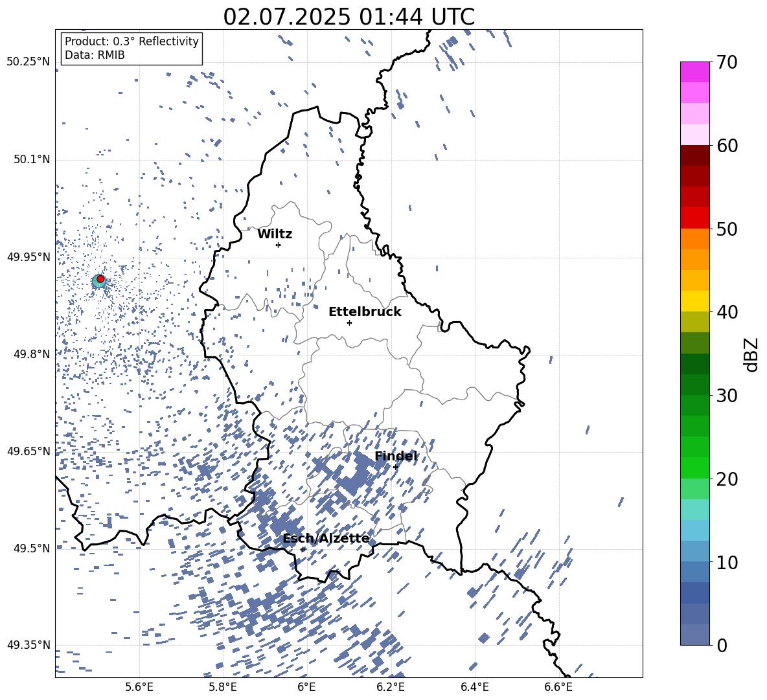This screenshot has height=700, width=767.
Task: Click the Findel cross marker
Action: (395, 468)
